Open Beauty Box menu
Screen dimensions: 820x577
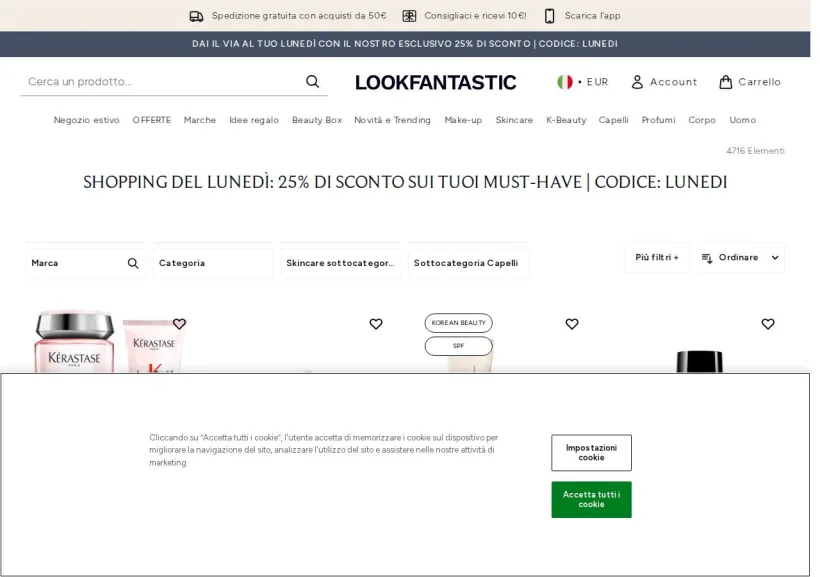pos(317,120)
